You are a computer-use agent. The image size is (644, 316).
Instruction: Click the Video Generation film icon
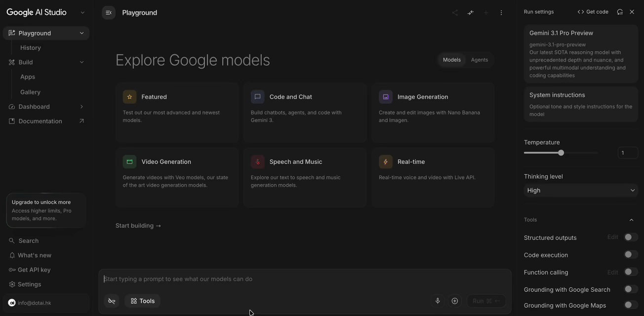[129, 161]
